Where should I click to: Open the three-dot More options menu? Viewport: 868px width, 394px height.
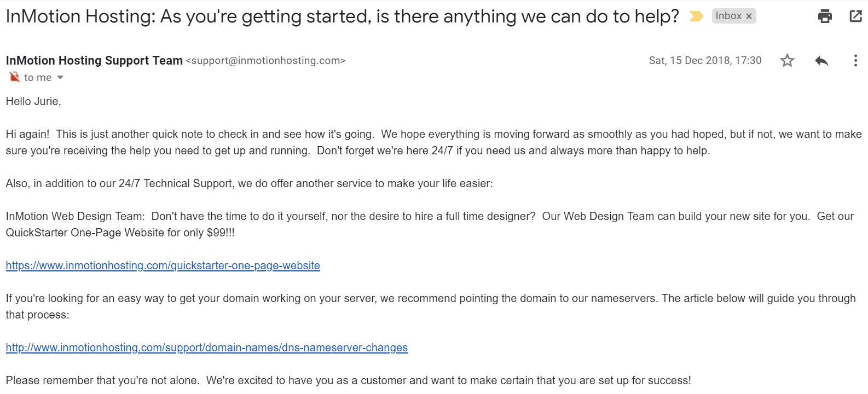(855, 60)
